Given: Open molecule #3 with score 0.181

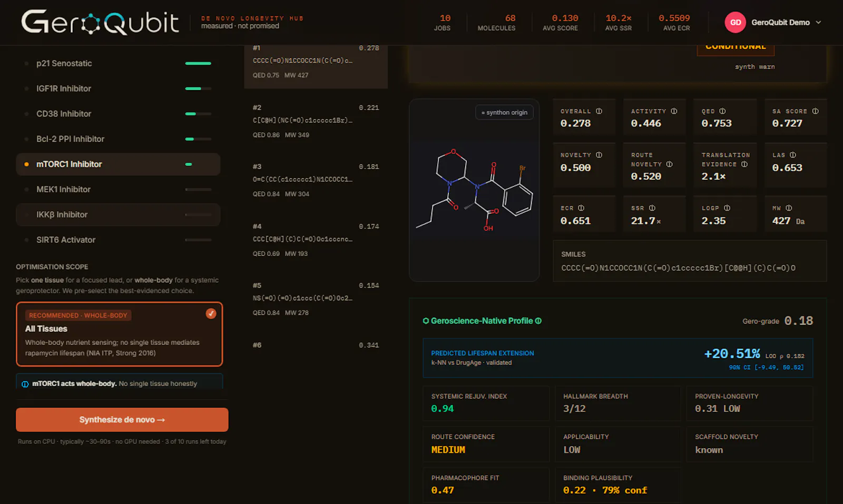Looking at the screenshot, I should [x=316, y=180].
